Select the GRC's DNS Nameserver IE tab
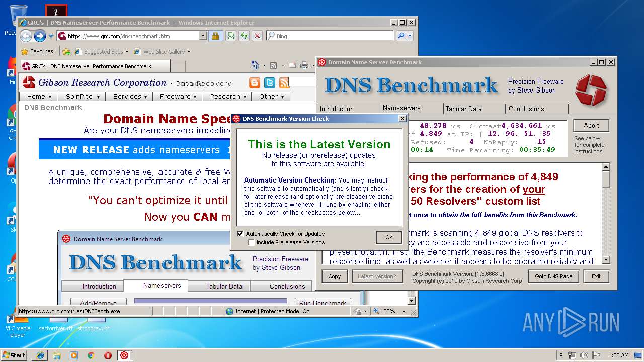 (95, 66)
